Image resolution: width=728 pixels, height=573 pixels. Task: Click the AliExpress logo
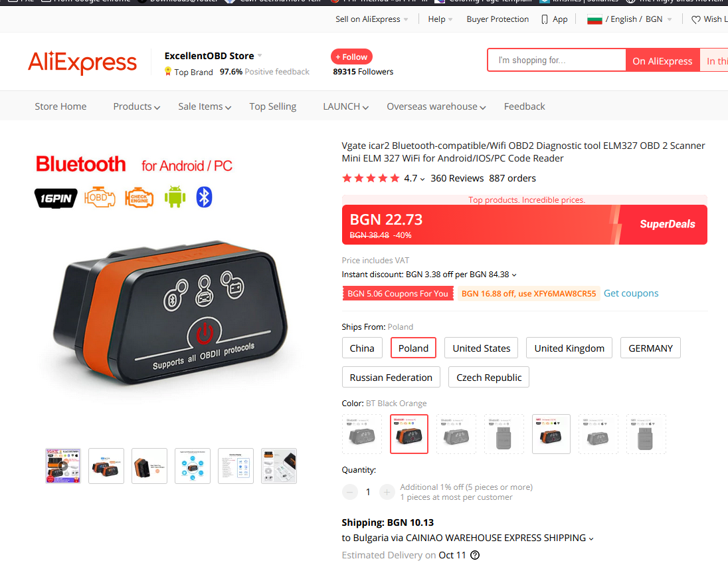pyautogui.click(x=82, y=62)
